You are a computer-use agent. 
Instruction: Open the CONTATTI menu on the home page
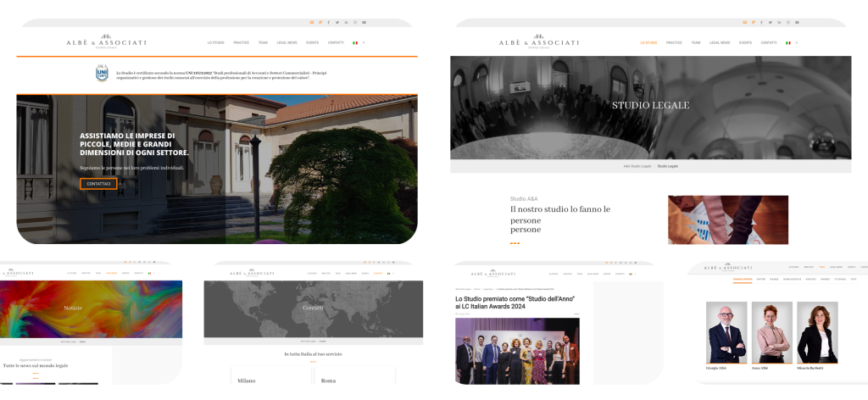coord(336,42)
